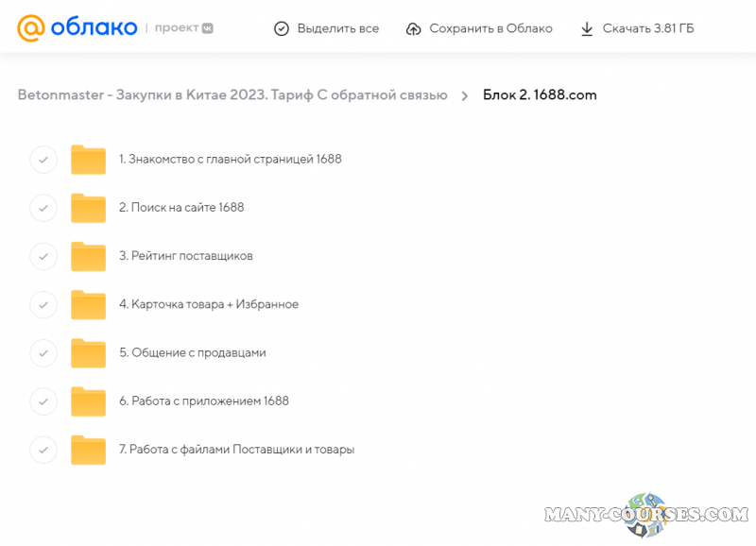
Task: Click Сохранить в Облако
Action: [x=488, y=28]
